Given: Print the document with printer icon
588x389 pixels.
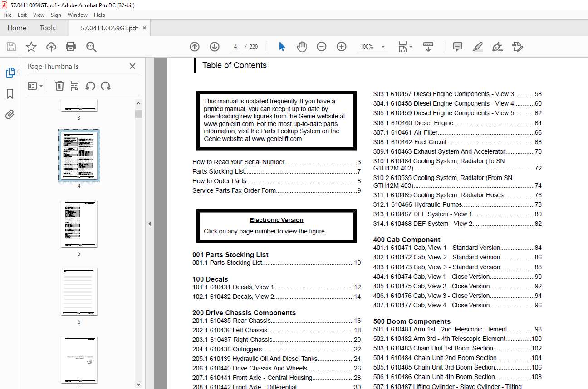Looking at the screenshot, I should pos(71,47).
